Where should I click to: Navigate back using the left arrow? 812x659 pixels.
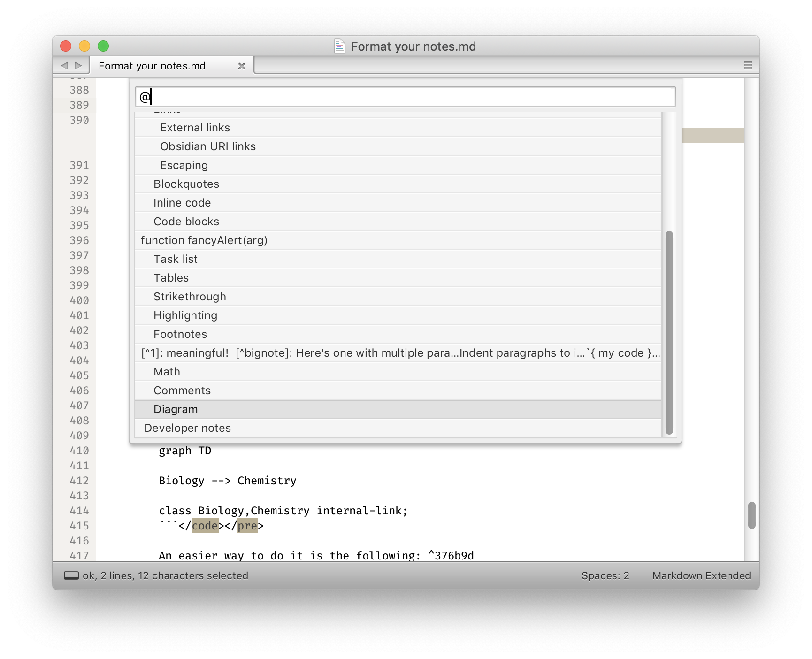65,65
